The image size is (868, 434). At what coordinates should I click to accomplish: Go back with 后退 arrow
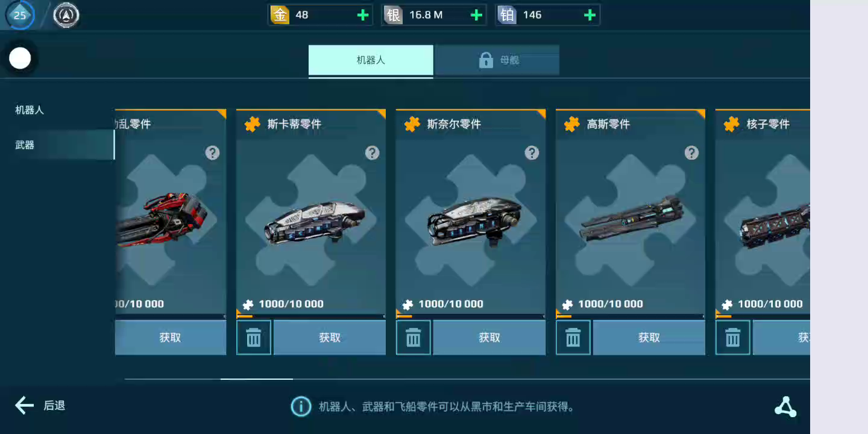[x=40, y=406]
